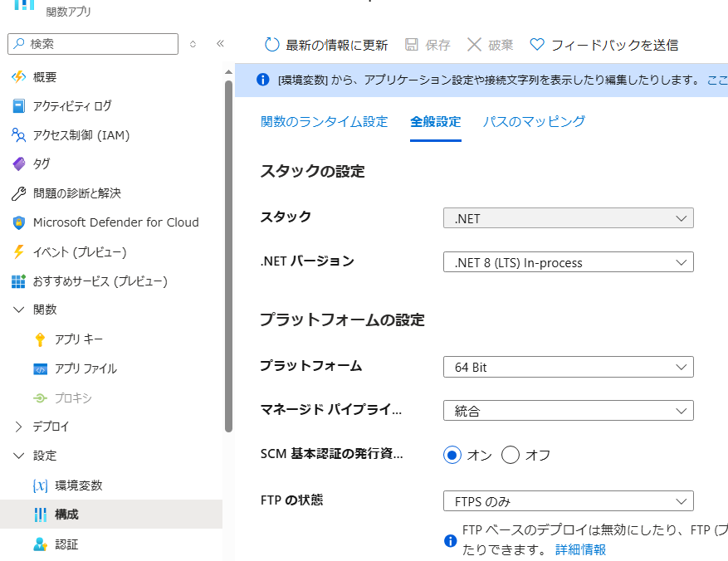Collapse the 関数 section chevron

[18, 310]
